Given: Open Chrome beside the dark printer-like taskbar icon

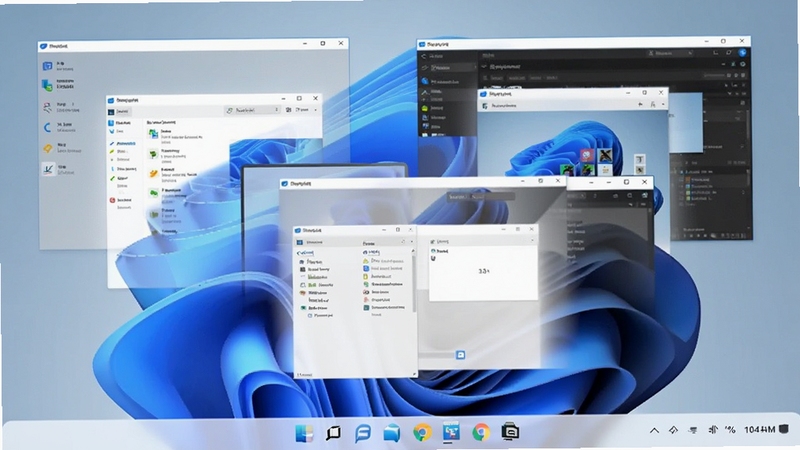Looking at the screenshot, I should [x=481, y=433].
